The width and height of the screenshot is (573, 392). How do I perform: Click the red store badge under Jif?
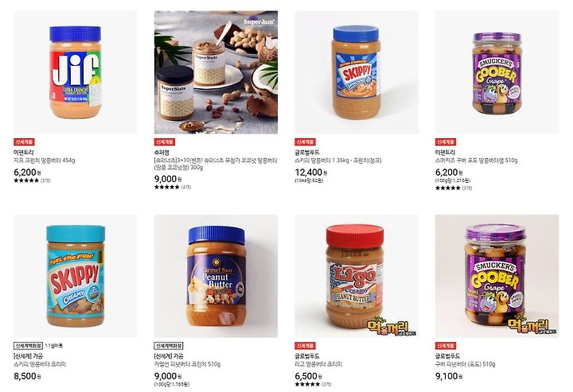point(24,142)
